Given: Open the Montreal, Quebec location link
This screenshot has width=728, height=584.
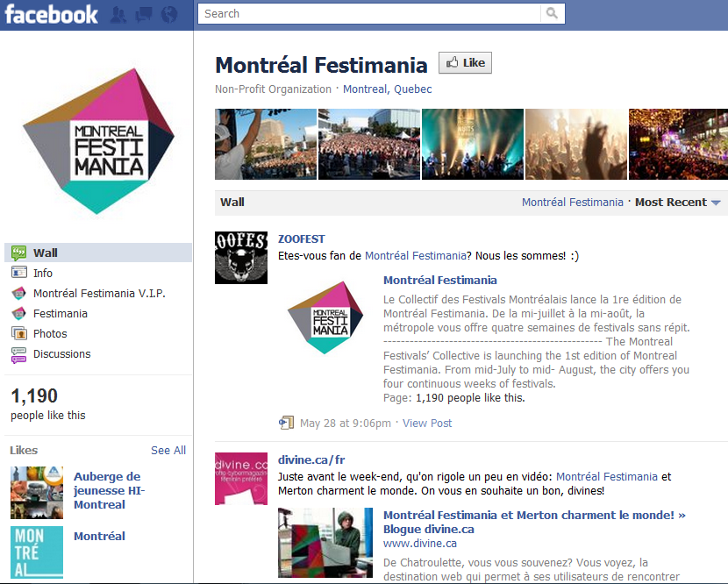Looking at the screenshot, I should [x=387, y=89].
